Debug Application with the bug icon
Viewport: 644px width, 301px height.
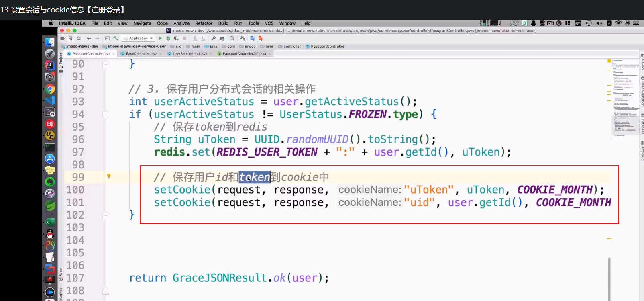coord(168,38)
